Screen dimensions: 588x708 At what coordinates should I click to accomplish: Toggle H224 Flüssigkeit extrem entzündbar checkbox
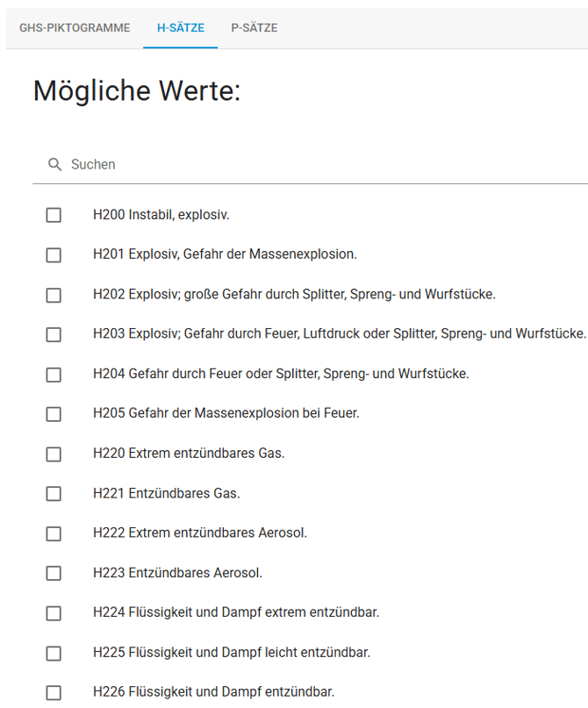point(54,613)
